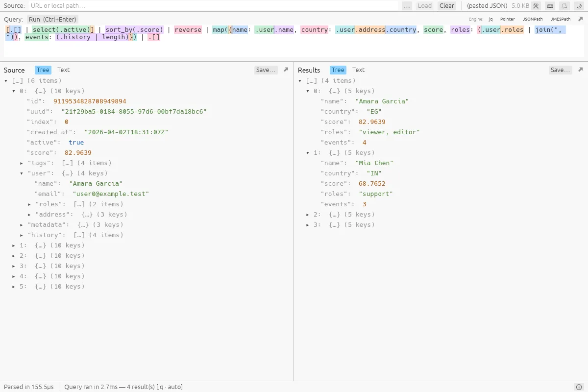The width and height of the screenshot is (588, 392).
Task: Click the bell-like icon beside the moon
Action: pos(564,6)
